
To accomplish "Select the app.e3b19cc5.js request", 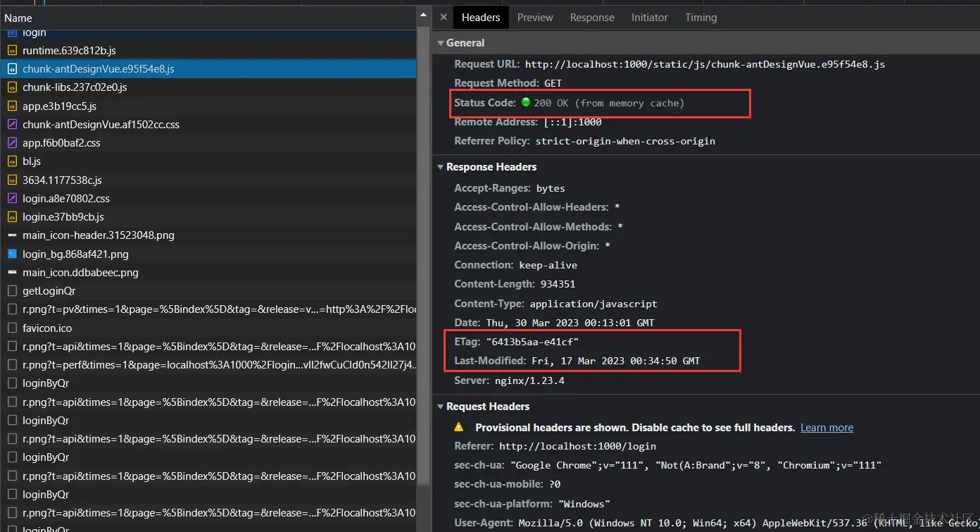I will pyautogui.click(x=208, y=106).
